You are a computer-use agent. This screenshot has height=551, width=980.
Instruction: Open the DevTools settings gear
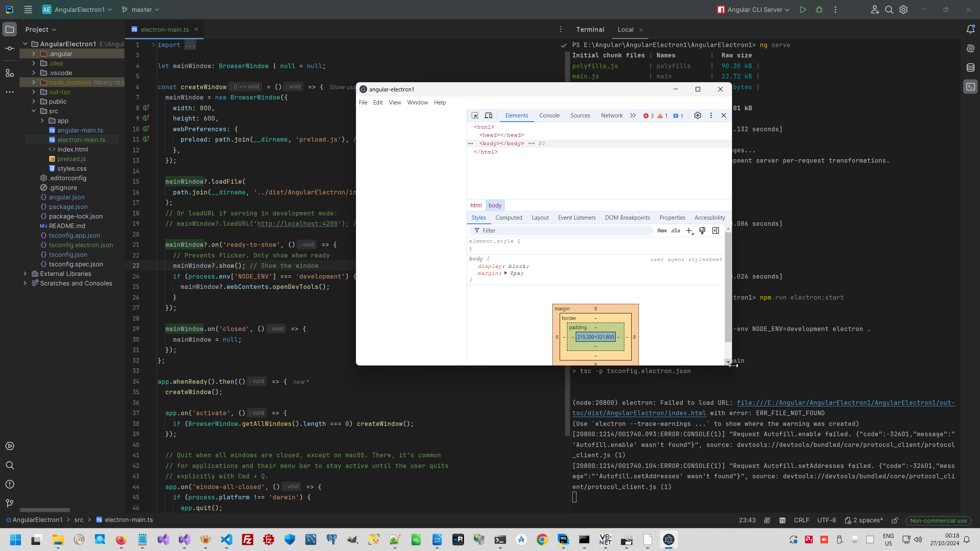click(x=697, y=115)
